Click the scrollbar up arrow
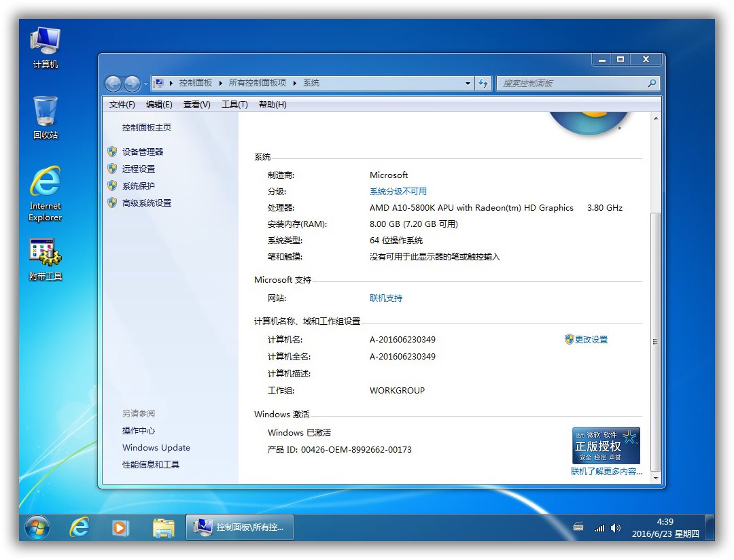 tap(656, 118)
